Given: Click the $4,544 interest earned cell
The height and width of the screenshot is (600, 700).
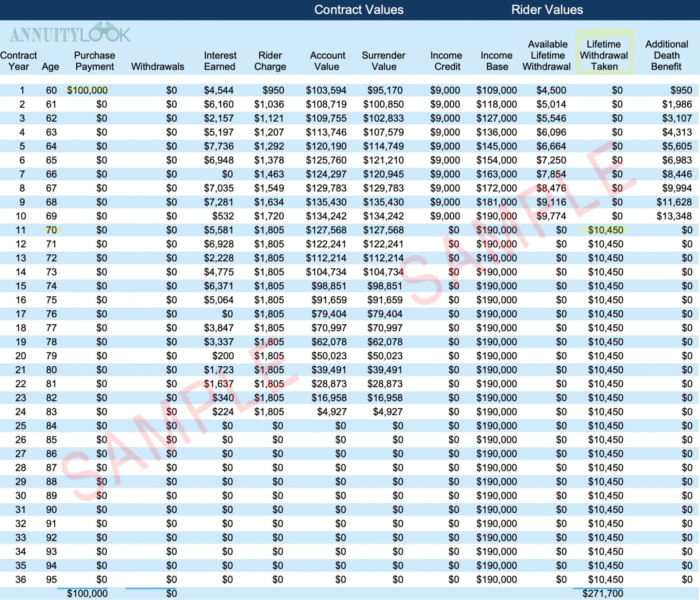Looking at the screenshot, I should 219,90.
